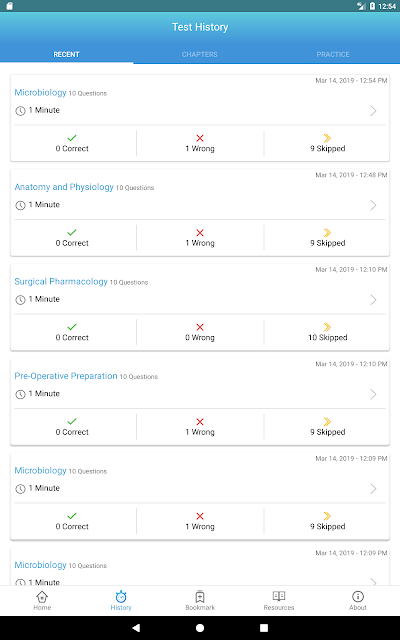Open Pre-Operative Preparation test chevron
This screenshot has width=400, height=640.
[373, 394]
